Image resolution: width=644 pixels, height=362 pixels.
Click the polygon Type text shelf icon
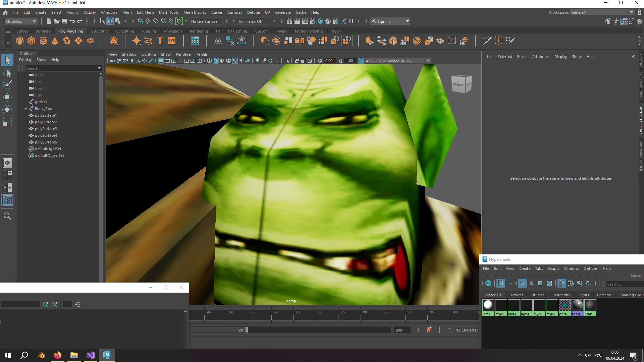(x=160, y=41)
